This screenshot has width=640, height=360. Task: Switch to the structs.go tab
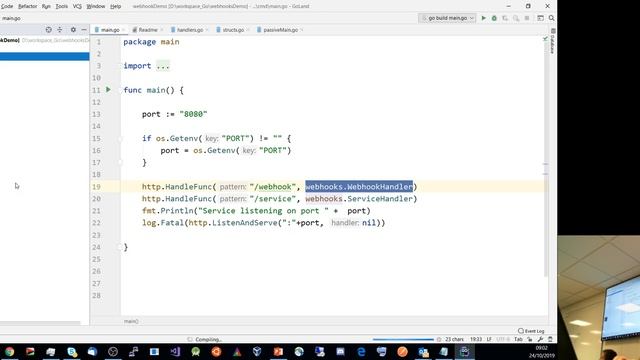(x=233, y=30)
